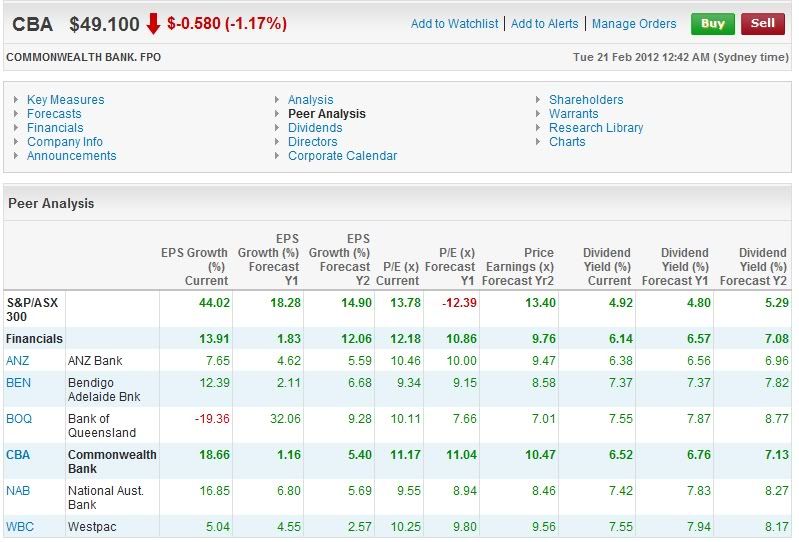View Company Info
This screenshot has height=542, width=799.
click(x=65, y=142)
